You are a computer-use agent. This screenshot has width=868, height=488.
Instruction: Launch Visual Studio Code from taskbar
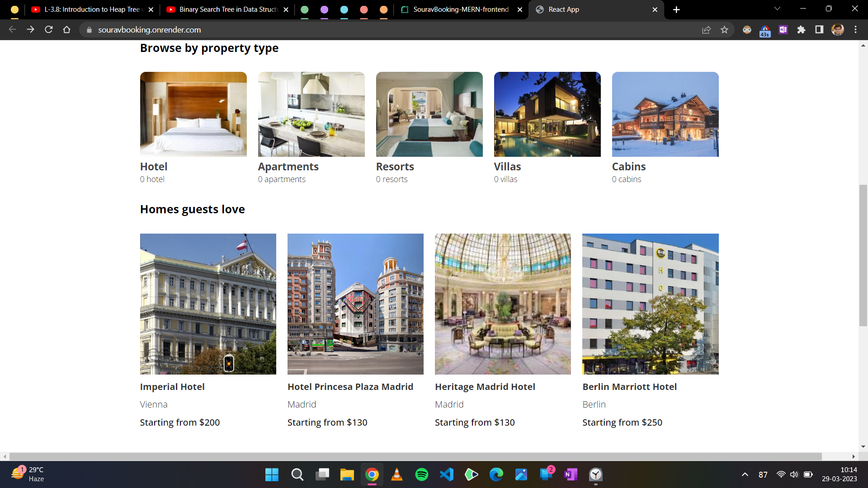447,475
